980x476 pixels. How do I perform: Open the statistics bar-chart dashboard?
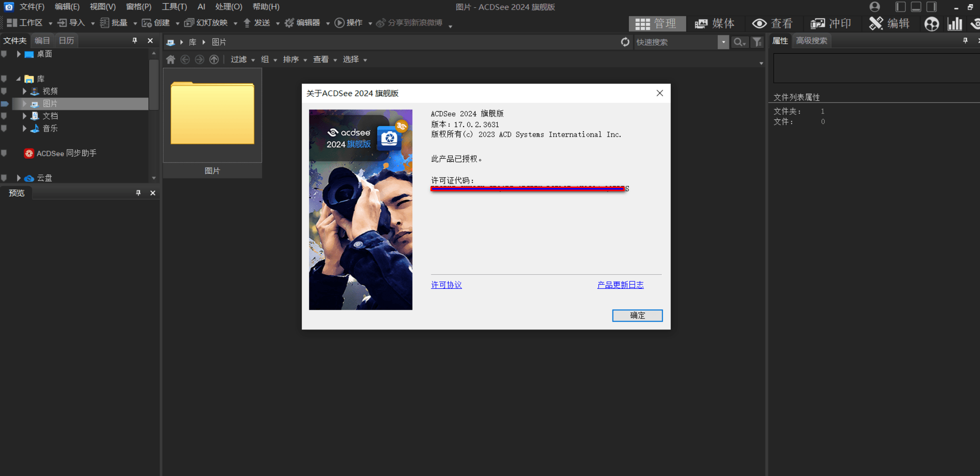click(955, 24)
